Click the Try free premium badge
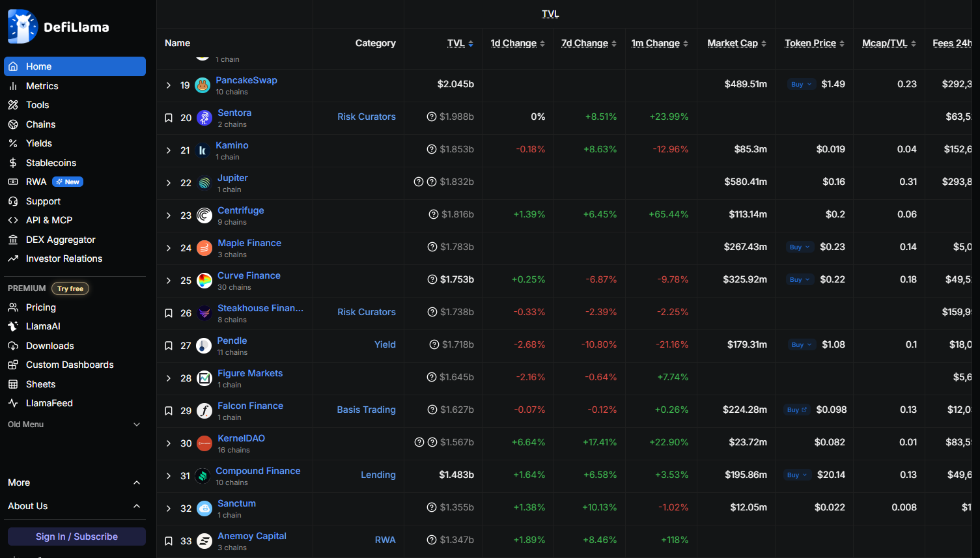Viewport: 980px width, 558px height. point(70,288)
